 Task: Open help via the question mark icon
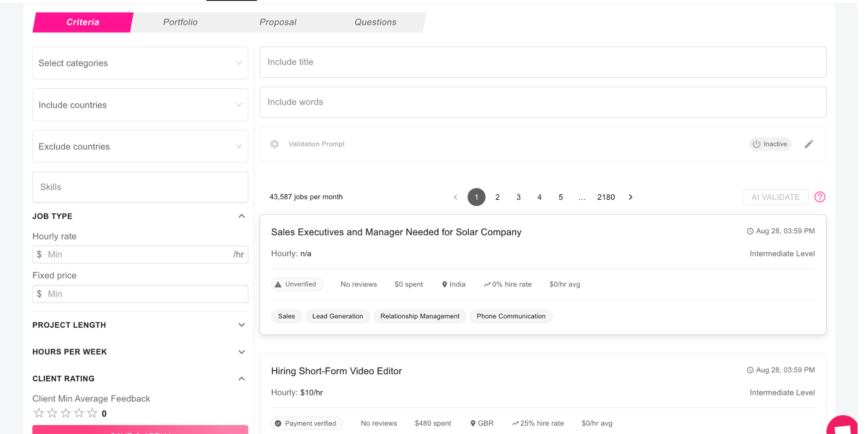pos(820,197)
